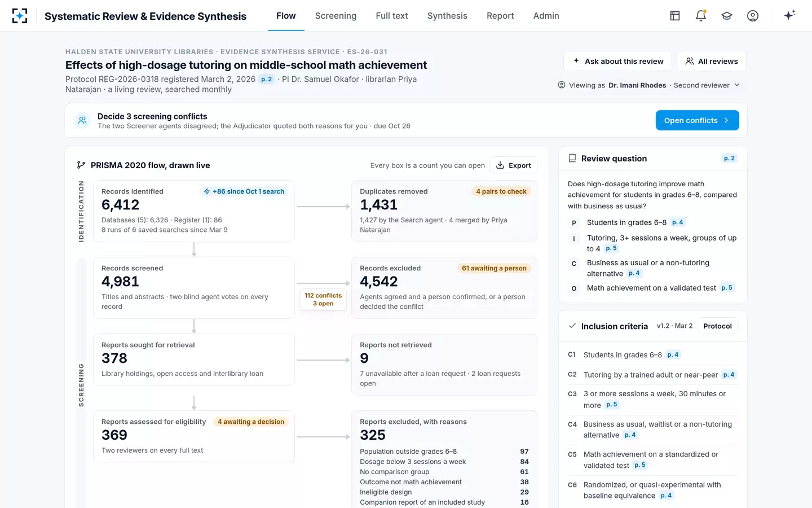Image resolution: width=812 pixels, height=508 pixels.
Task: Open the Reports sought for retrieval 378 box
Action: (194, 360)
